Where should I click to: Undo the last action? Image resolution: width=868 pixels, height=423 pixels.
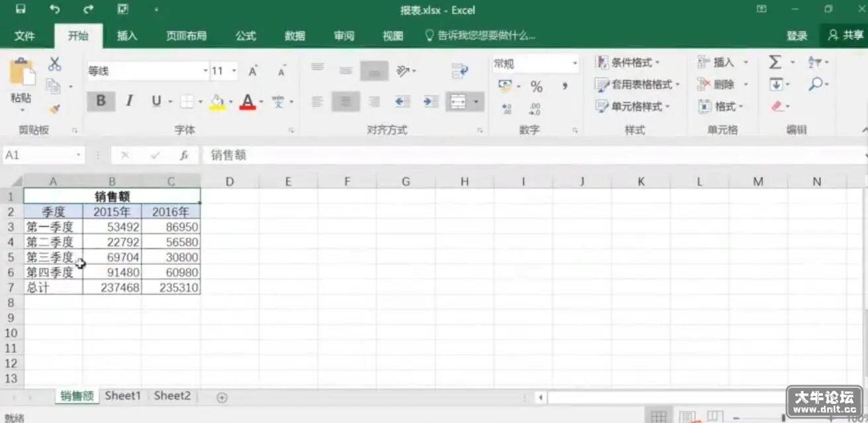pyautogui.click(x=55, y=9)
